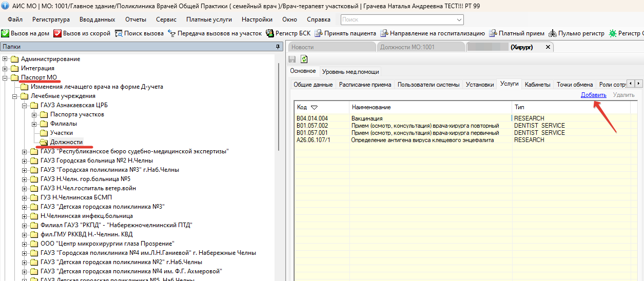Expand ГУЗ Н.Челнинская БСМП node
This screenshot has width=644, height=281.
pyautogui.click(x=25, y=197)
